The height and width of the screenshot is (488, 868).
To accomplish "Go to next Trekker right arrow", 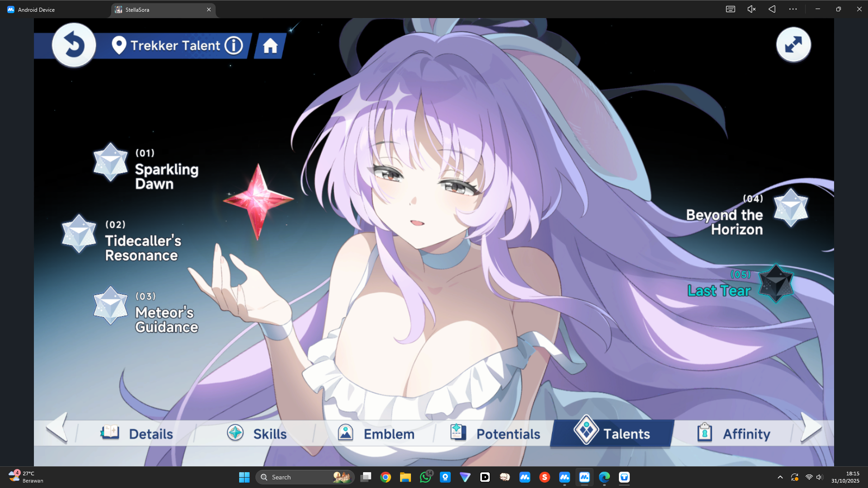I will (x=811, y=427).
